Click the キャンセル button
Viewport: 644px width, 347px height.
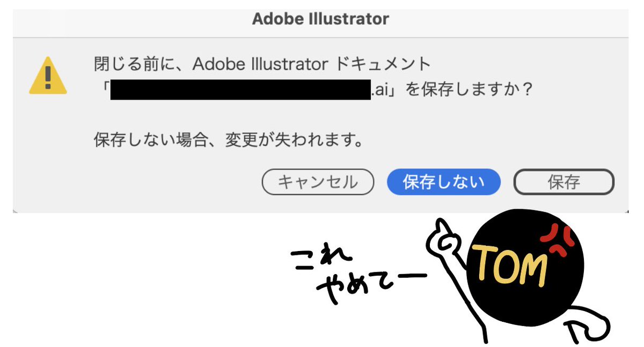(x=318, y=182)
